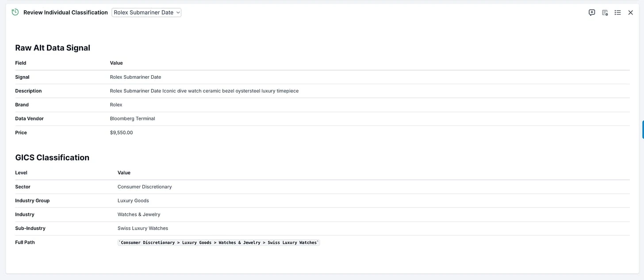This screenshot has height=280, width=644.
Task: Open the add comment speech bubble icon
Action: click(592, 13)
